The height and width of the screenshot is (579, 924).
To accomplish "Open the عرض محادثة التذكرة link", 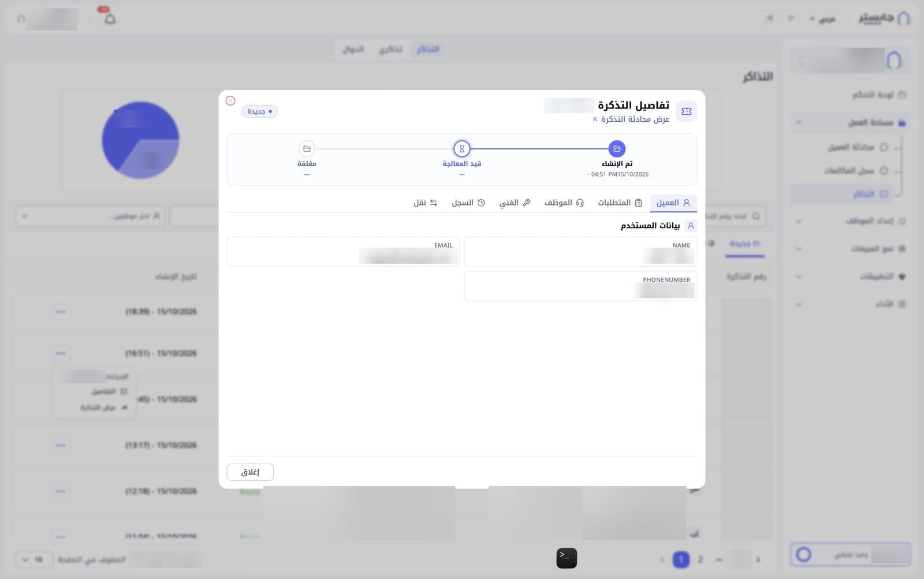I will (x=631, y=119).
